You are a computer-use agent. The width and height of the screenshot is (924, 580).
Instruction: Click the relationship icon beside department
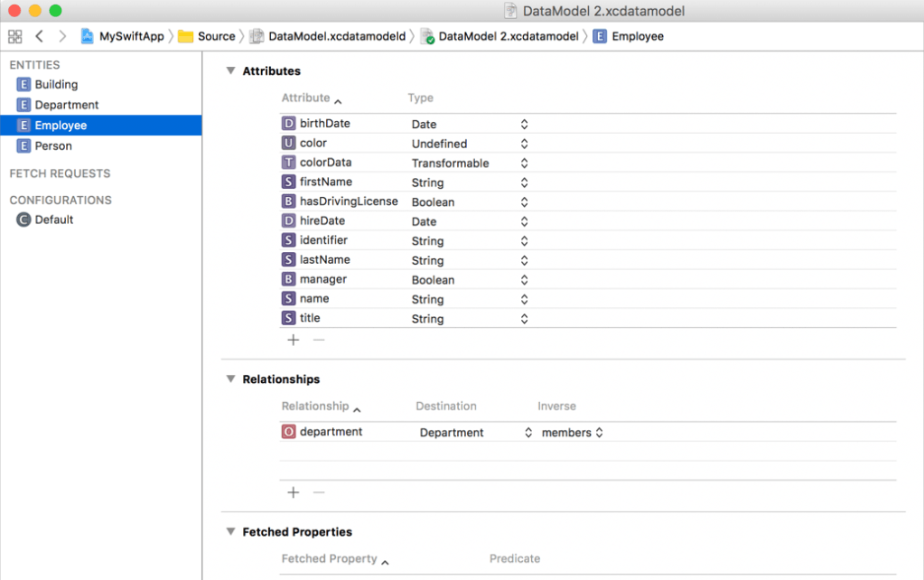pyautogui.click(x=289, y=432)
